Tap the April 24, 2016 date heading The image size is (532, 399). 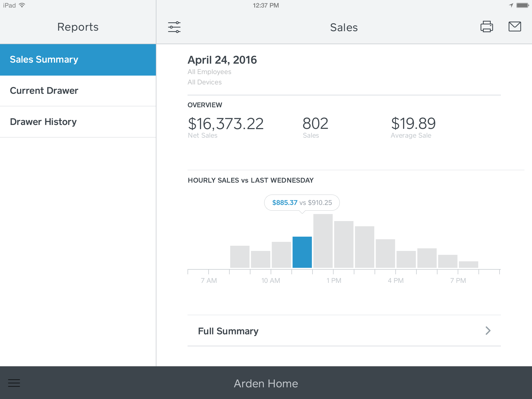pos(222,60)
